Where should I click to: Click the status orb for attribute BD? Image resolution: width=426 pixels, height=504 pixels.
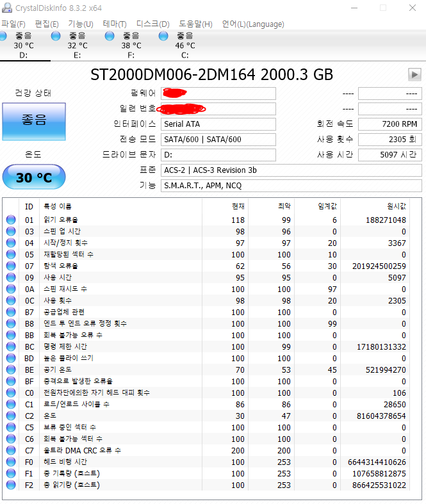click(x=11, y=358)
